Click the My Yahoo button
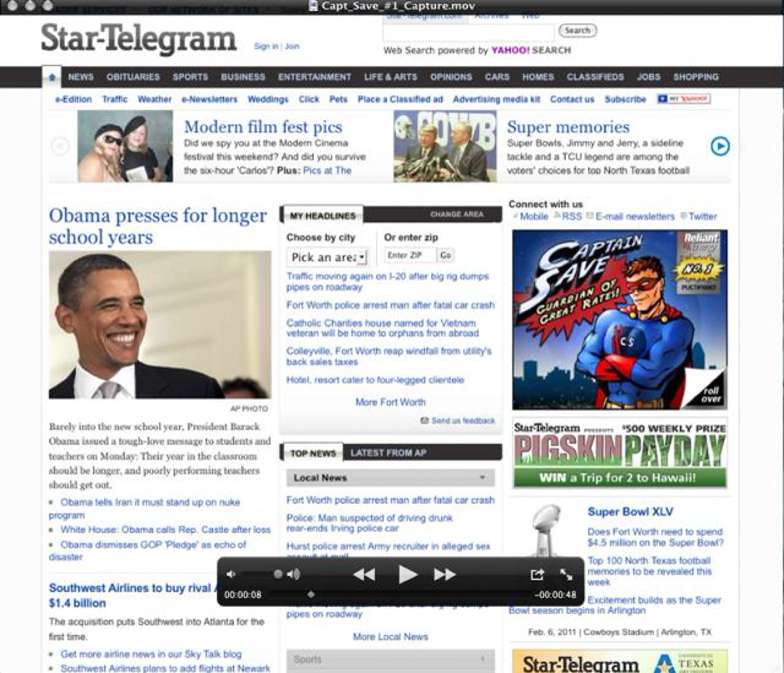 (x=684, y=99)
